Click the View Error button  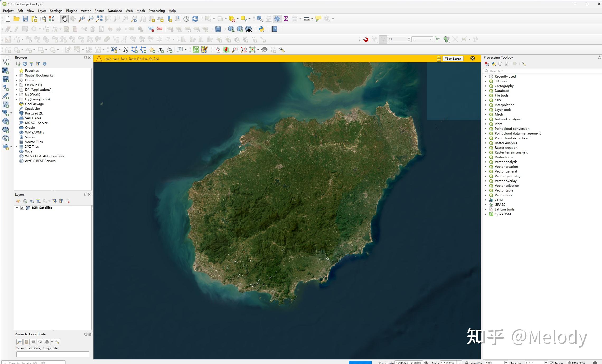tap(453, 59)
